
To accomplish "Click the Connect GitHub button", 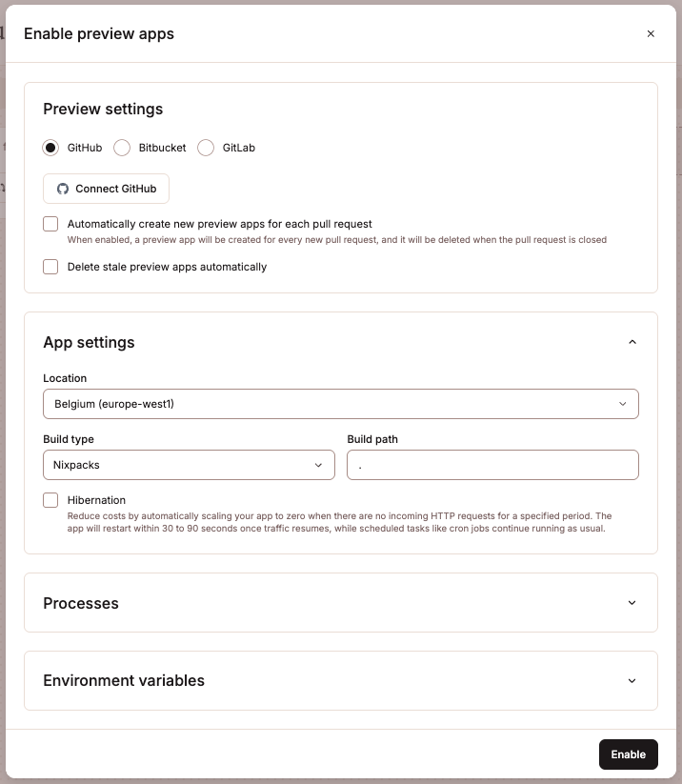I will pos(106,189).
